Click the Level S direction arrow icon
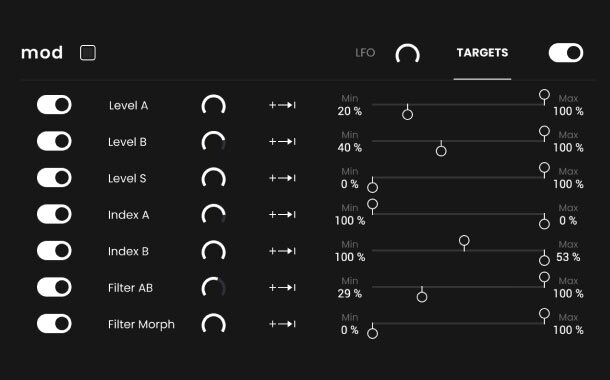This screenshot has height=380, width=610. point(282,178)
